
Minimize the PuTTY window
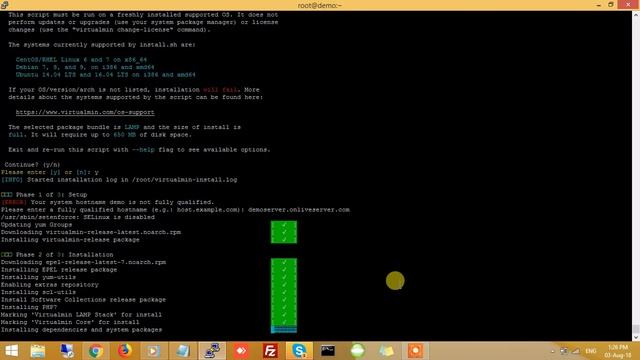coord(598,5)
